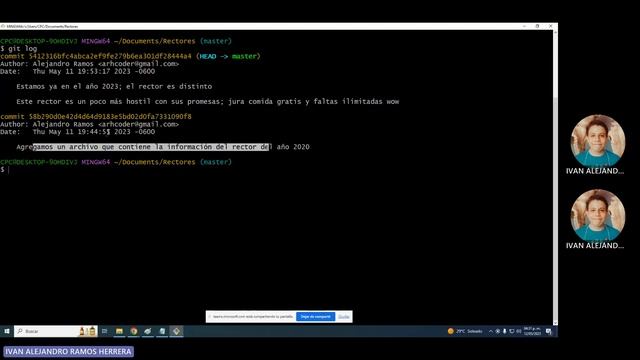Open the notification center icon

click(549, 331)
